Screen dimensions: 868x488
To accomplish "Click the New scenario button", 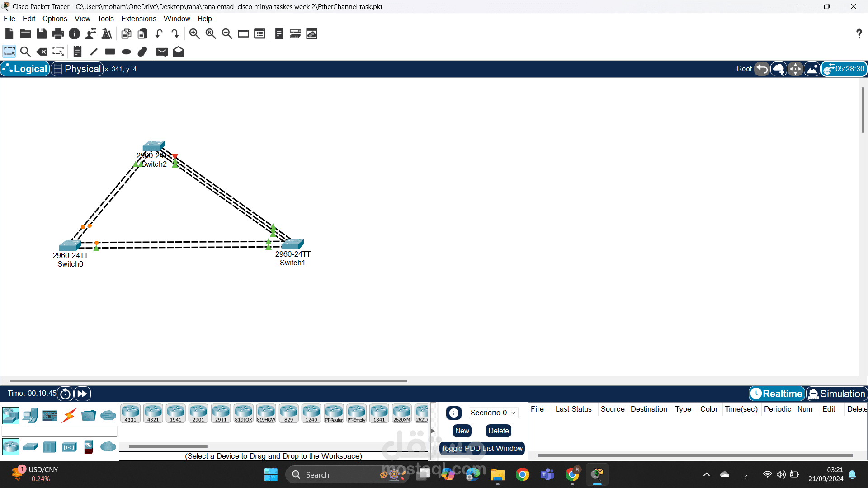I will pyautogui.click(x=462, y=431).
